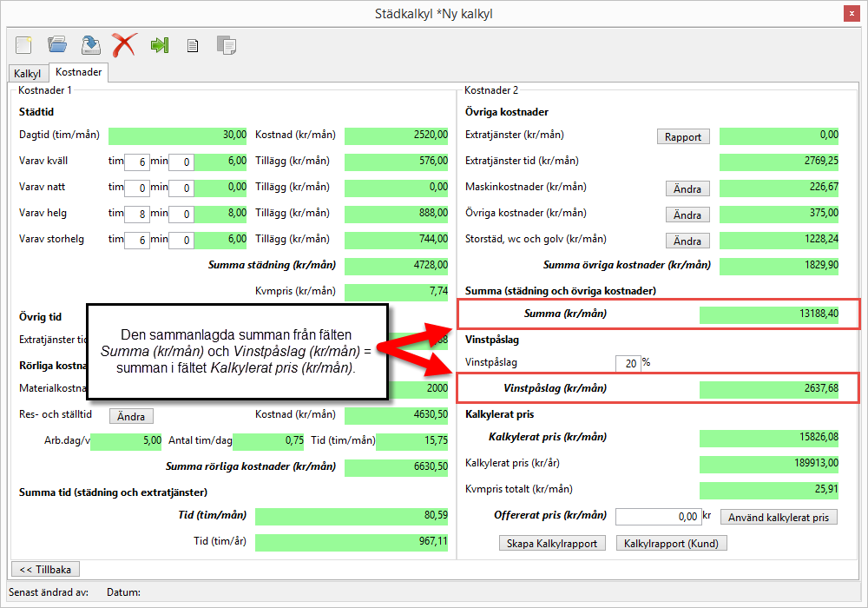Click the Vinstpåslag percentage field
Image resolution: width=868 pixels, height=608 pixels.
[x=627, y=363]
